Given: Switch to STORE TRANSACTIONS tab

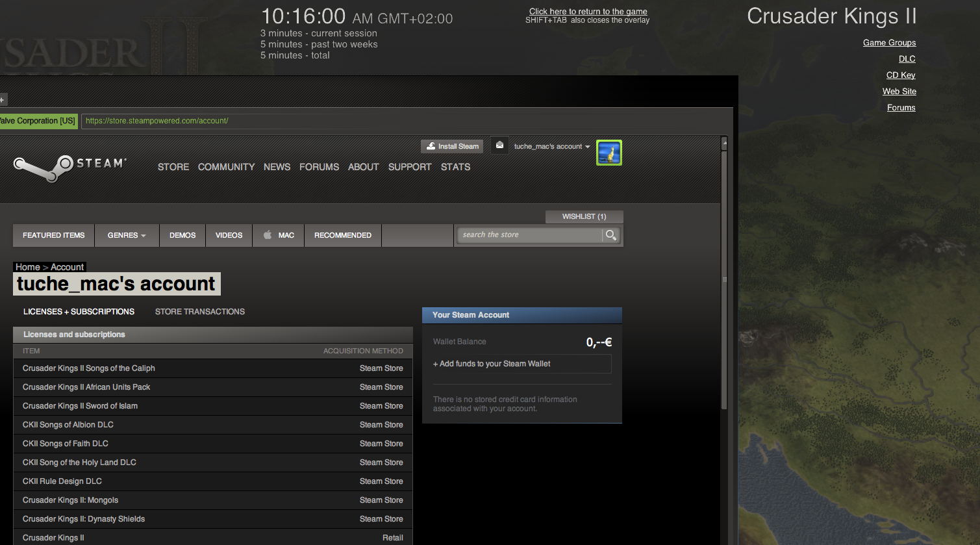Looking at the screenshot, I should [x=200, y=312].
